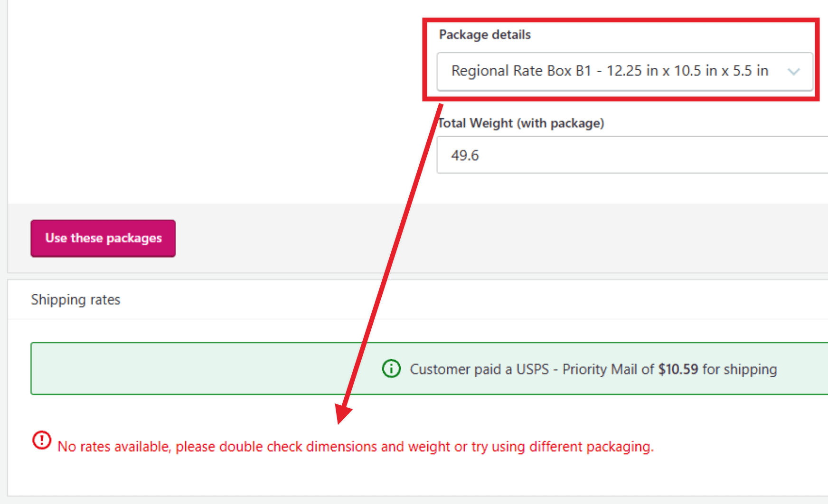Click the Total Weight input field
The height and width of the screenshot is (504, 828).
coord(570,155)
